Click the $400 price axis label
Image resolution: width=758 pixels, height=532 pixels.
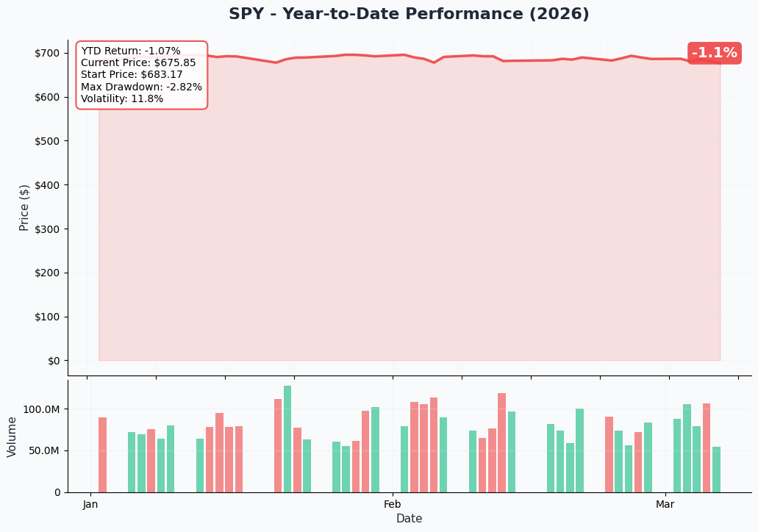(x=47, y=185)
